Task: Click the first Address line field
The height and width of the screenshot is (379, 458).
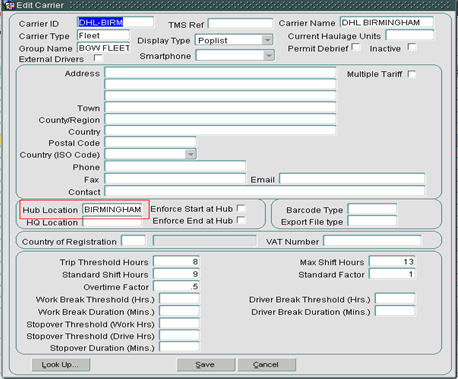Action: (220, 73)
